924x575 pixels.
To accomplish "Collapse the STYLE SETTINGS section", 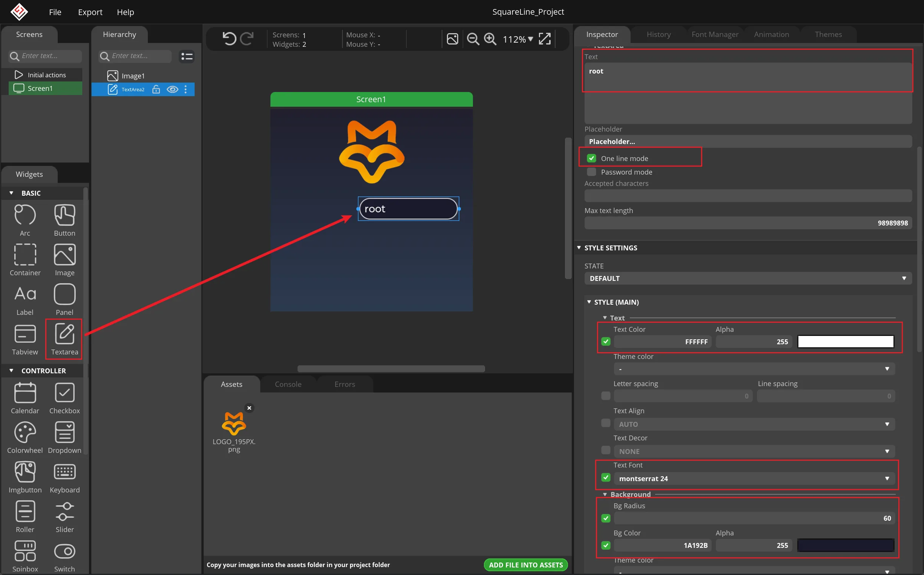I will click(x=579, y=248).
